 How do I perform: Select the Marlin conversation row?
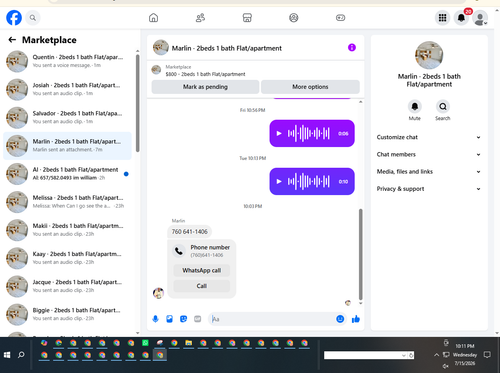click(67, 146)
